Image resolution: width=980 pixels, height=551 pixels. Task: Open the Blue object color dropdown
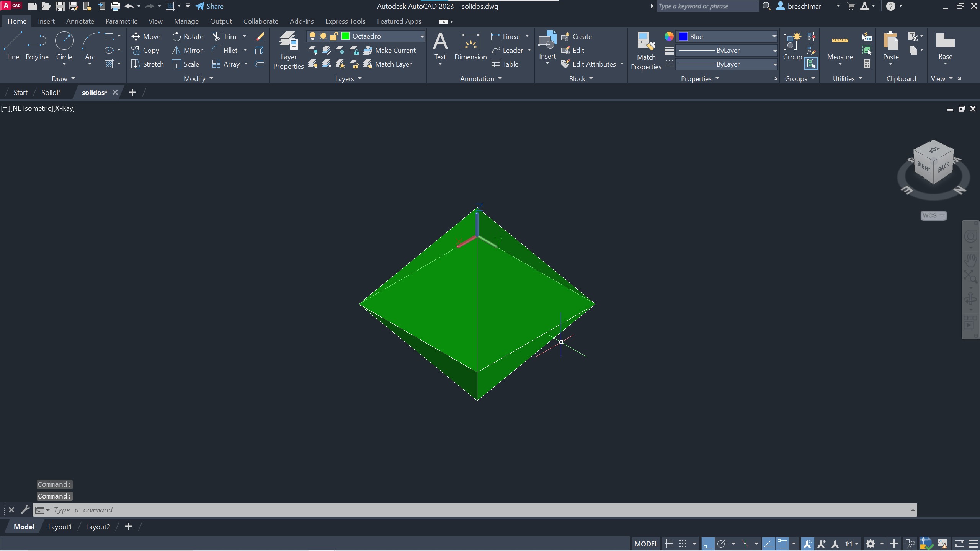774,36
